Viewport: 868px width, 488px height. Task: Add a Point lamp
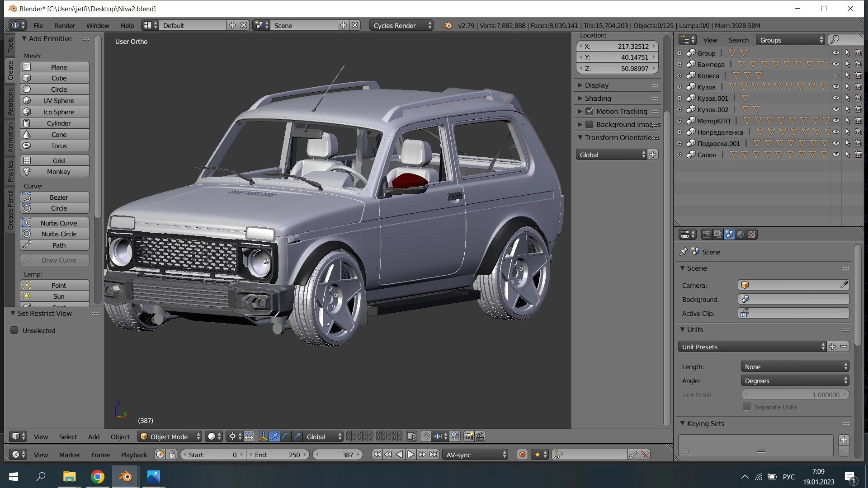click(x=54, y=286)
